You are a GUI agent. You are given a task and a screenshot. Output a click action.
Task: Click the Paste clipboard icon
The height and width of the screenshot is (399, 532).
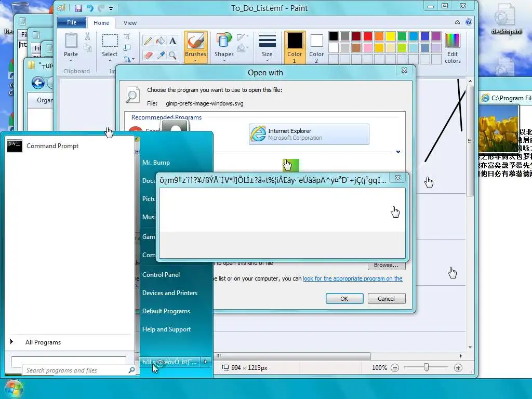[71, 41]
